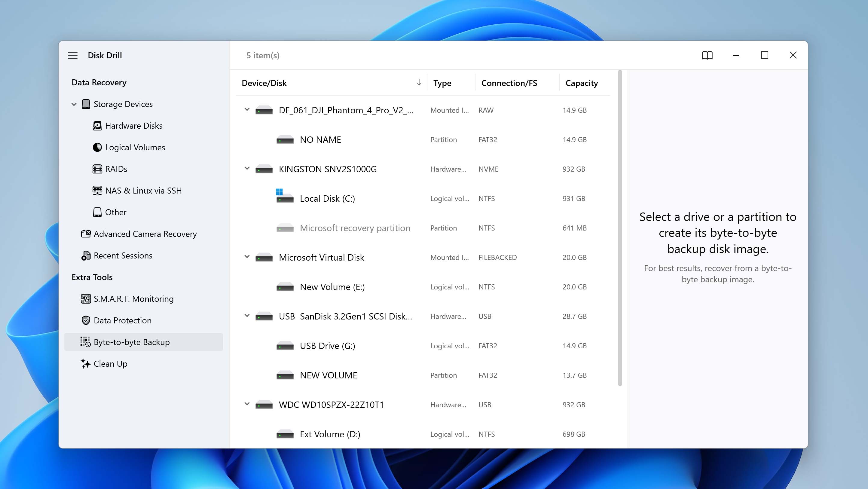Open the help book icon in title bar
The image size is (868, 489).
707,55
